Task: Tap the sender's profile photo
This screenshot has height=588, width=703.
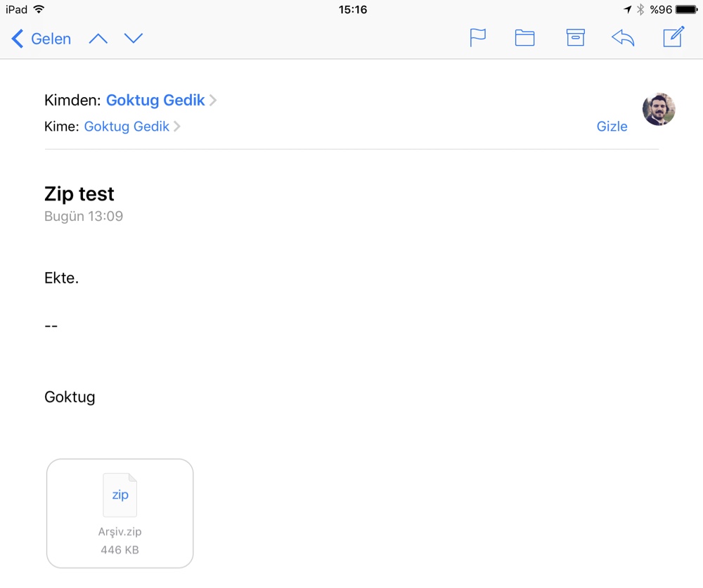Action: point(659,109)
